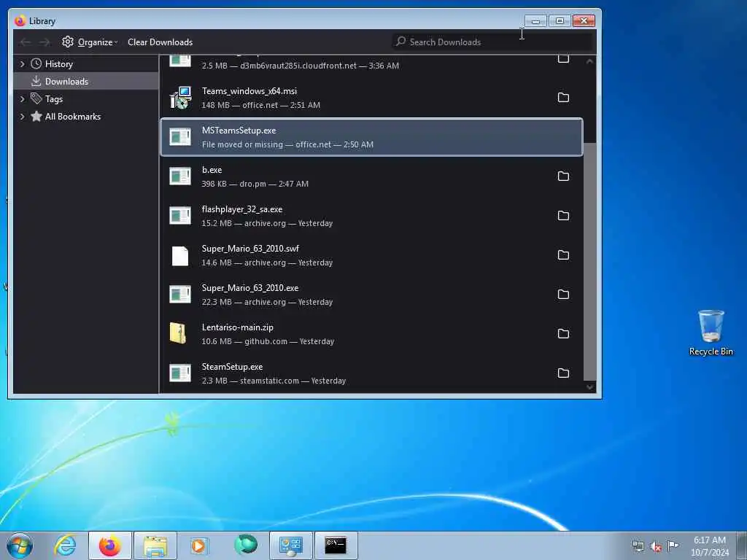Image resolution: width=747 pixels, height=560 pixels.
Task: Click the downloads list scrollbar thumb
Action: pos(589,261)
